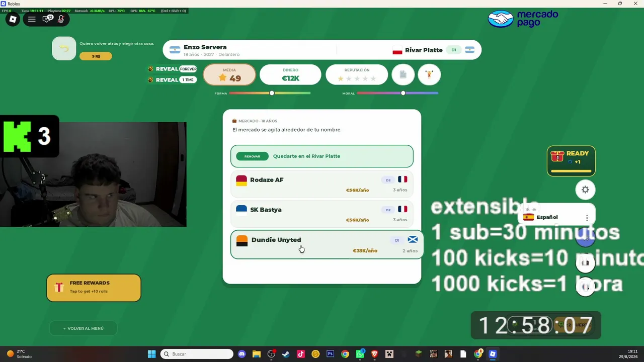644x362 pixels.
Task: Open the hamburger menu in Roblox topbar
Action: [32, 19]
